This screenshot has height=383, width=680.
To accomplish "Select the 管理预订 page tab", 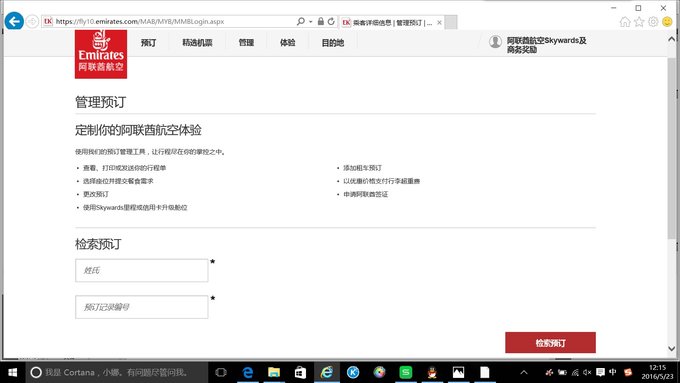I will point(392,23).
